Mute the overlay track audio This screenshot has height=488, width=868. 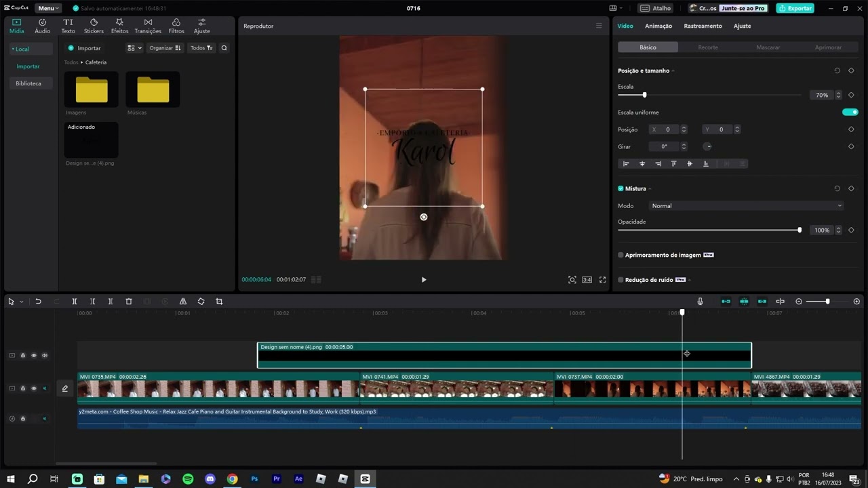[x=45, y=355]
